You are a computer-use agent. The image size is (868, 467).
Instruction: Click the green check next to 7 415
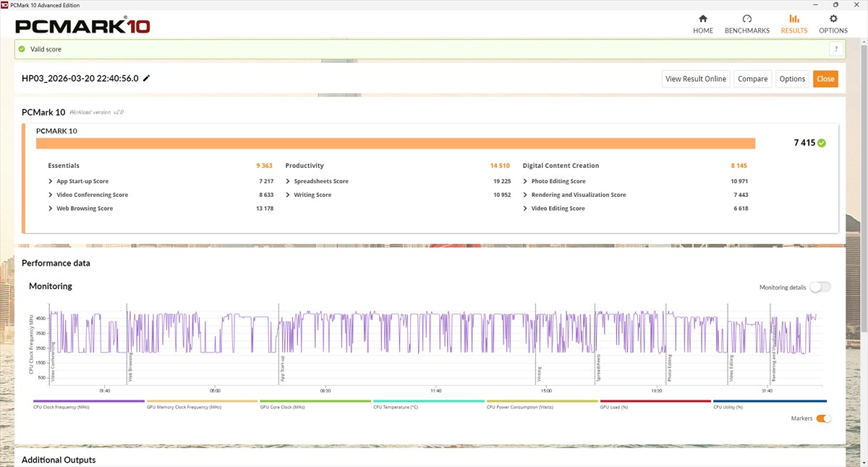[x=821, y=143]
